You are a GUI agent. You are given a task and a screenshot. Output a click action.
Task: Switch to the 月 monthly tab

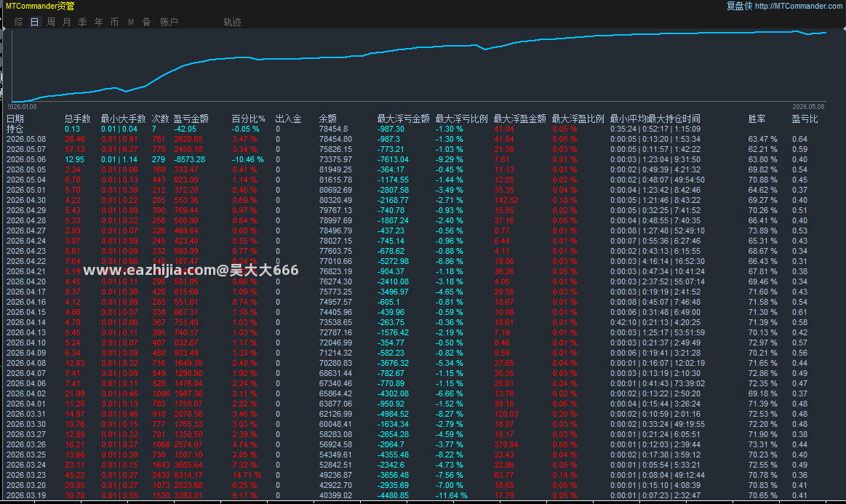point(66,22)
